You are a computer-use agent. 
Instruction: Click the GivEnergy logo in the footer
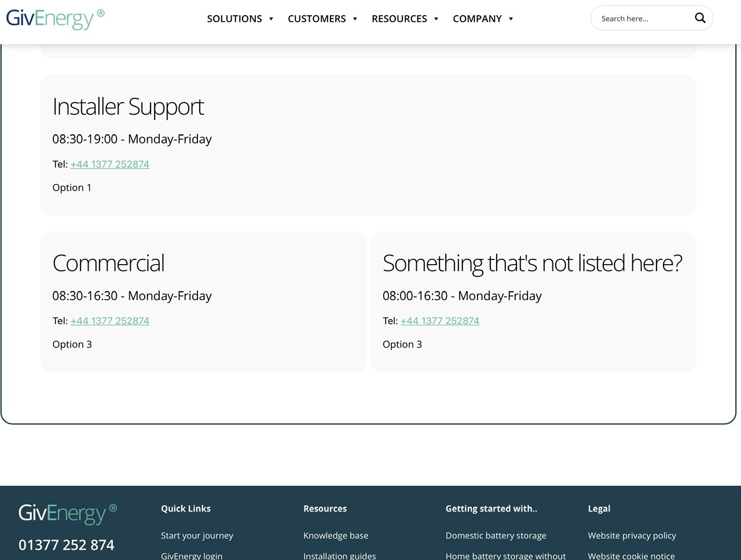click(68, 514)
